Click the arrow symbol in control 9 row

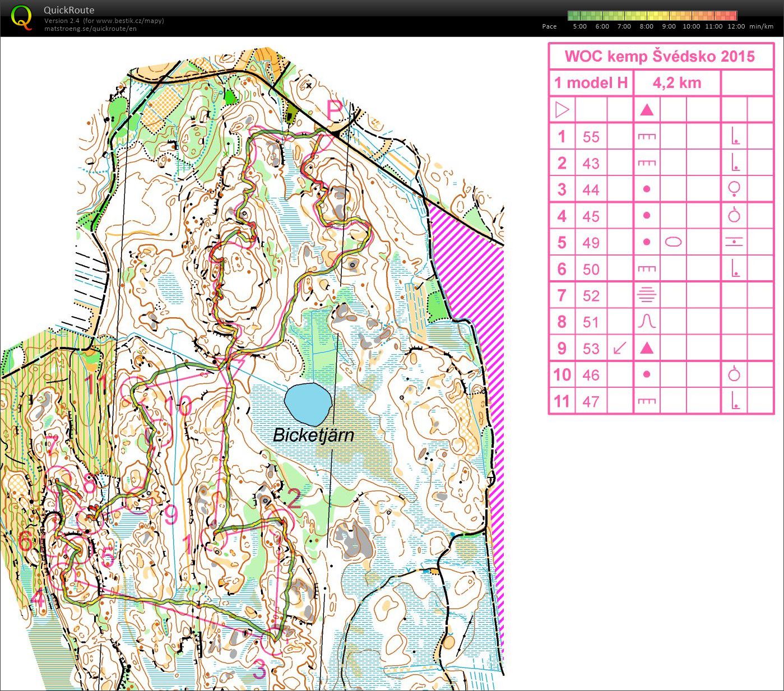[620, 348]
